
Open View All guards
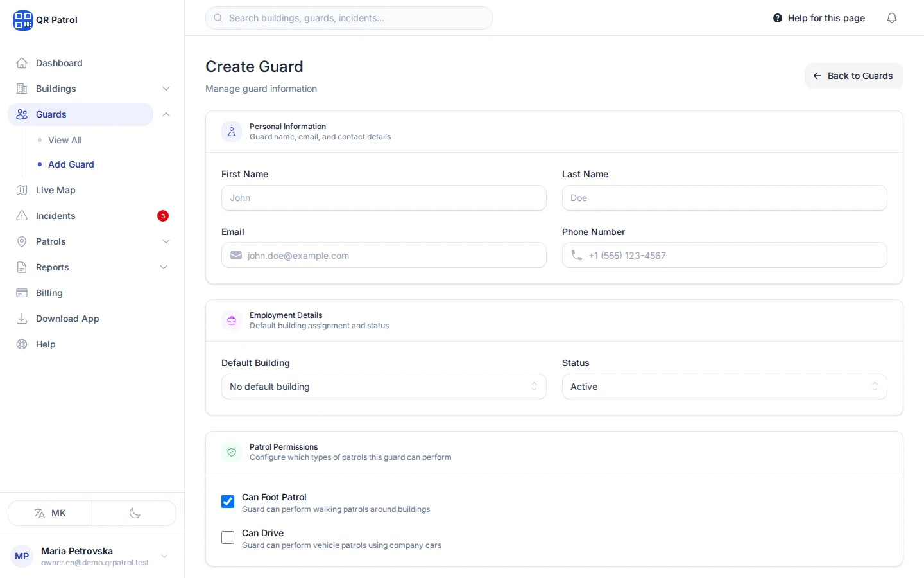(x=65, y=140)
